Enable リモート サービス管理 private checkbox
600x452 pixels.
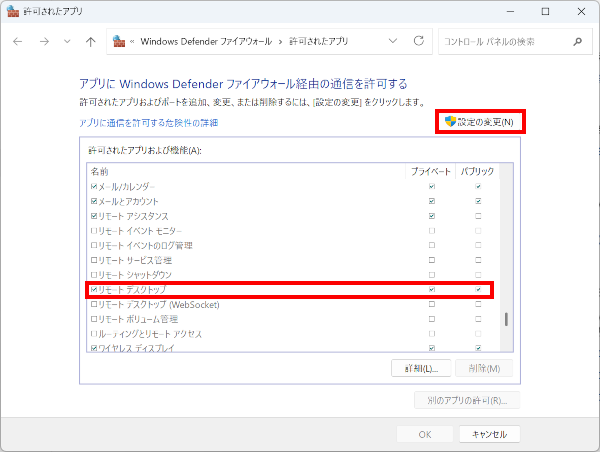pyautogui.click(x=432, y=260)
